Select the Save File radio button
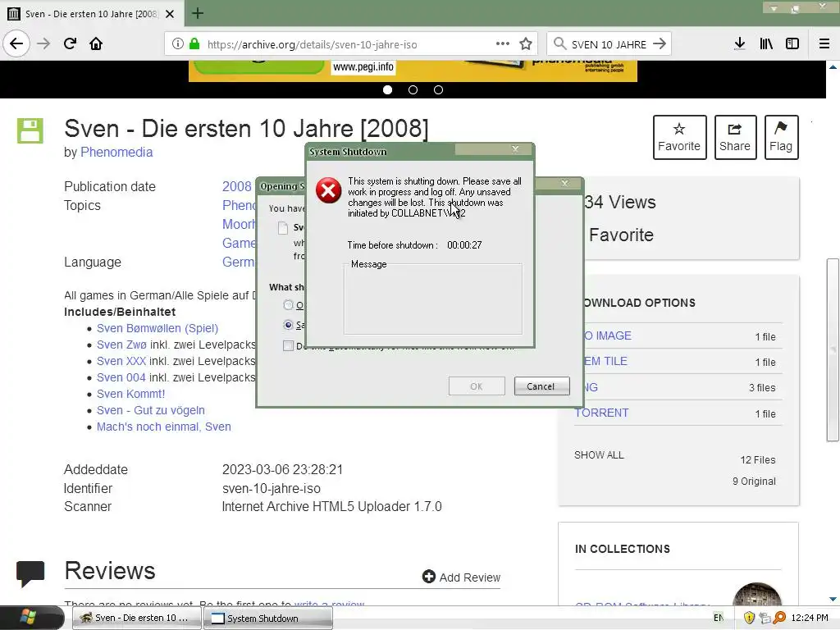This screenshot has width=840, height=630. [x=288, y=325]
